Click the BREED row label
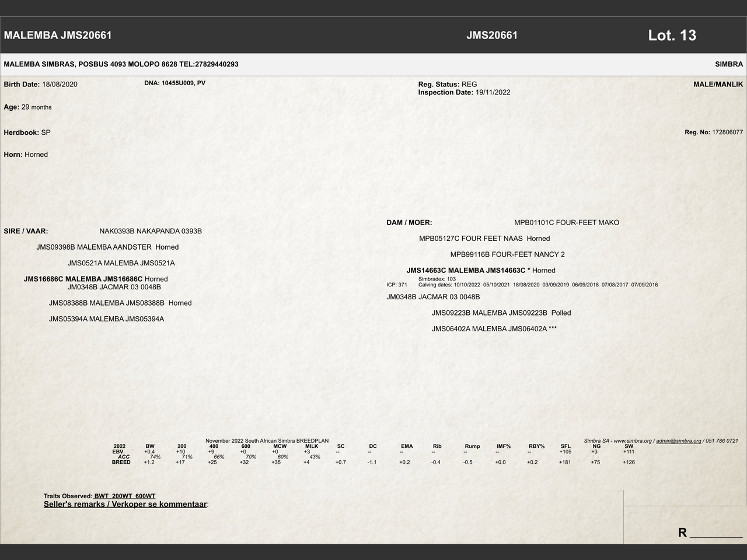The height and width of the screenshot is (560, 747). tap(121, 462)
